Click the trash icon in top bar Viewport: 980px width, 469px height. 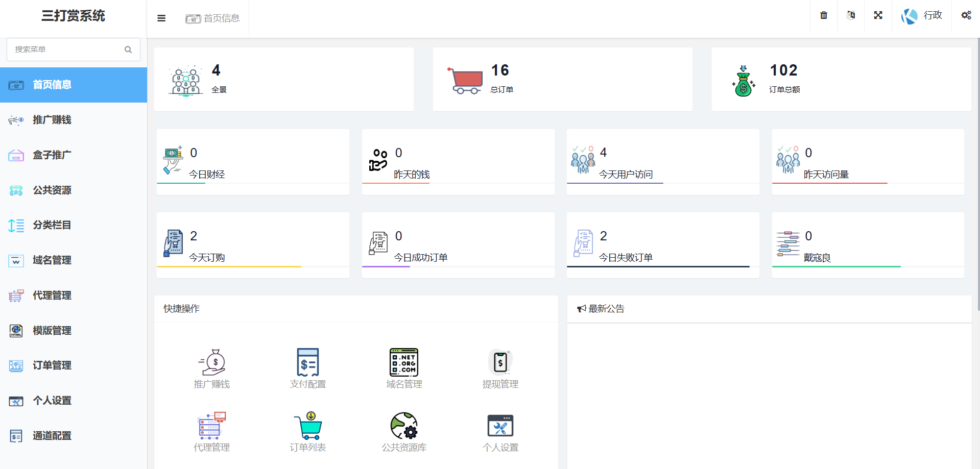click(823, 15)
